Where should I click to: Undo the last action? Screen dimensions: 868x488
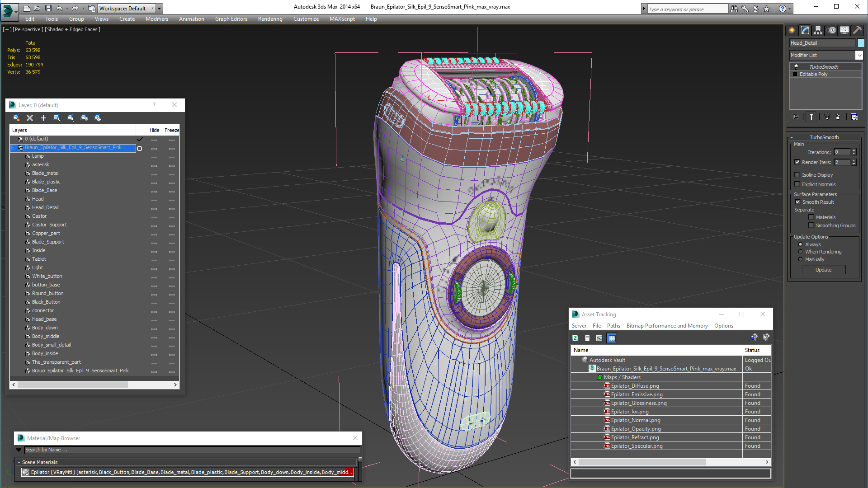point(59,8)
